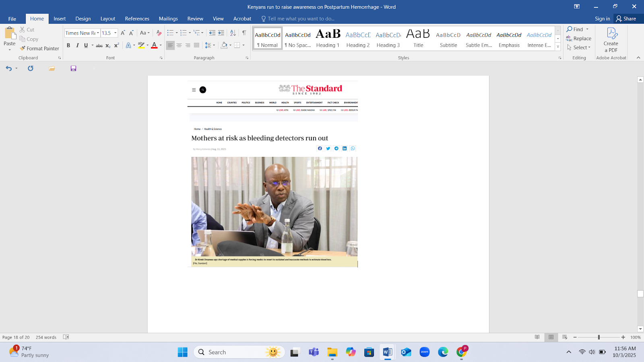Screen dimensions: 644x362
Task: Click the Tell me what you want field
Action: [x=301, y=19]
